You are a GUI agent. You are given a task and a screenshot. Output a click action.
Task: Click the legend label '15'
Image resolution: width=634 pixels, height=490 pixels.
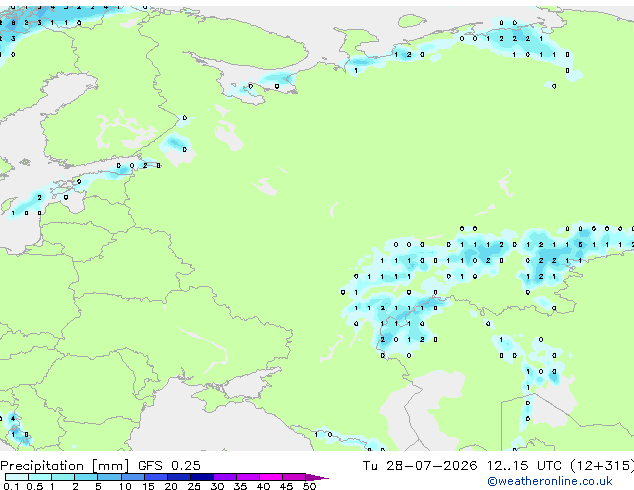(148, 486)
